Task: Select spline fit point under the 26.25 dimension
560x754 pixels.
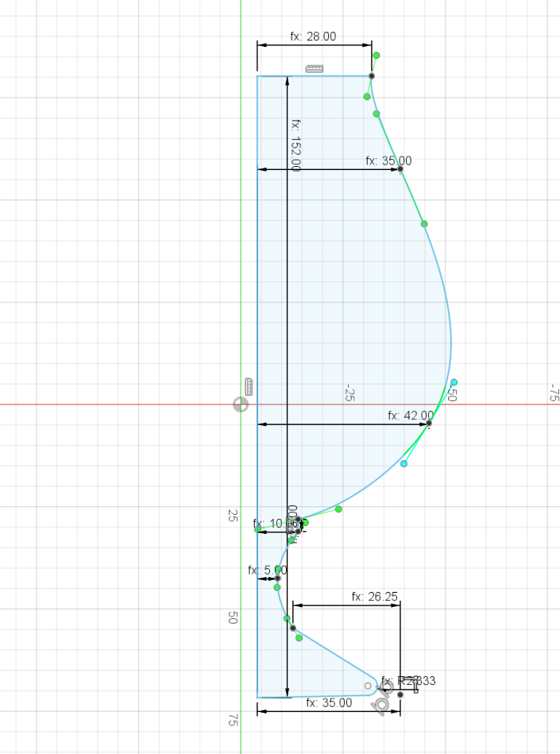Action: click(x=293, y=628)
